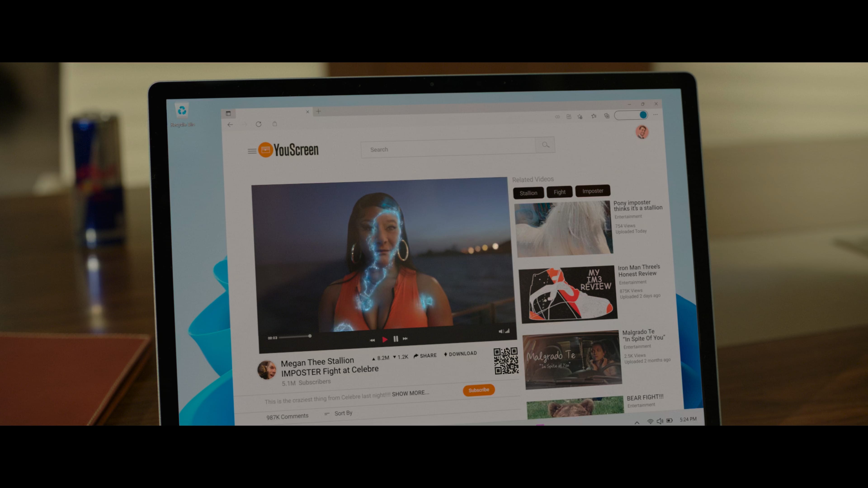Click title "Iron Man Three's Honest Review"
868x488 pixels.
(x=639, y=270)
